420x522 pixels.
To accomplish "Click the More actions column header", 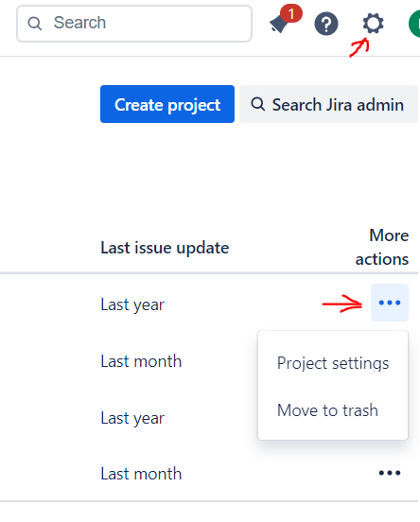I will click(x=382, y=248).
